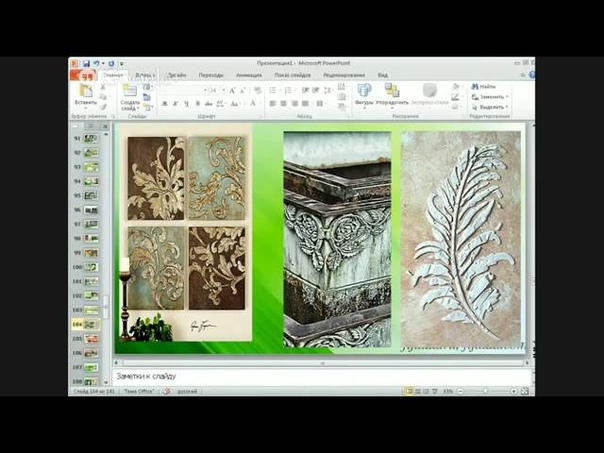Click the zoom slider in status bar
The width and height of the screenshot is (604, 453).
[486, 391]
